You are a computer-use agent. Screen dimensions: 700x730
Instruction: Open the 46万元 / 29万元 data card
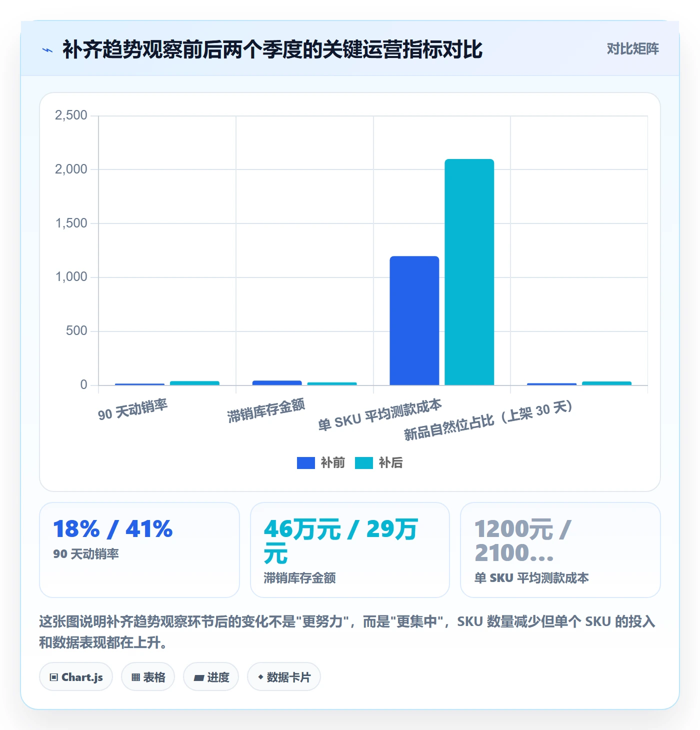350,550
